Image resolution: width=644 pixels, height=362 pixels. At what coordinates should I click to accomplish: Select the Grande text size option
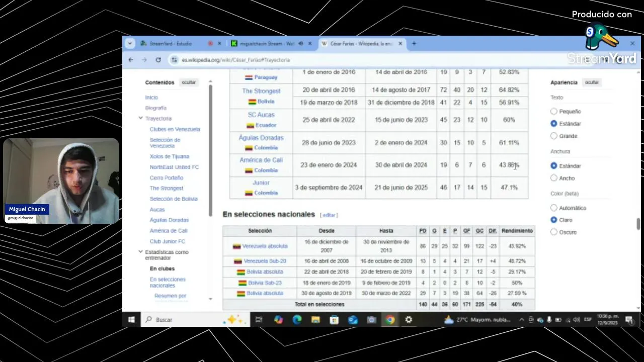point(553,136)
